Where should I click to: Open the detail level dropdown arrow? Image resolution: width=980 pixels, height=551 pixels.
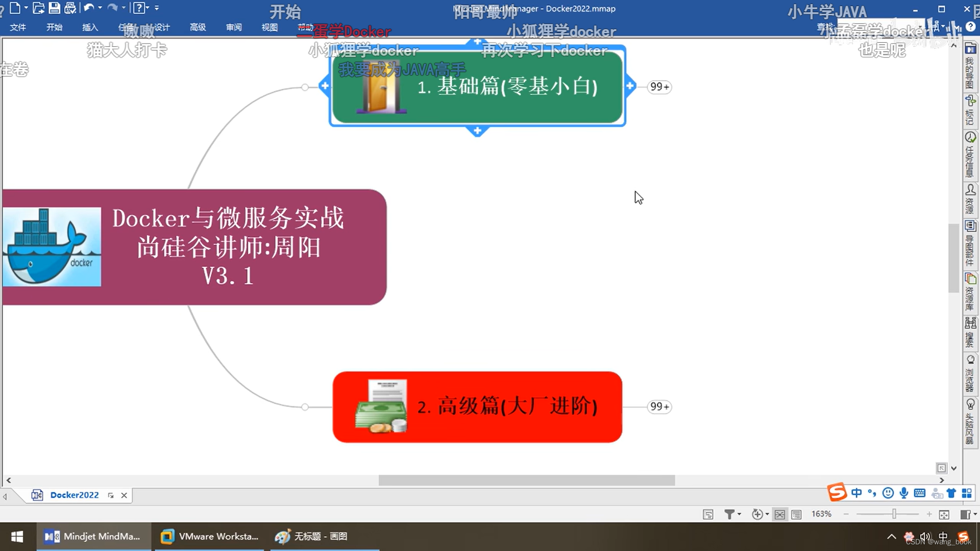click(767, 514)
